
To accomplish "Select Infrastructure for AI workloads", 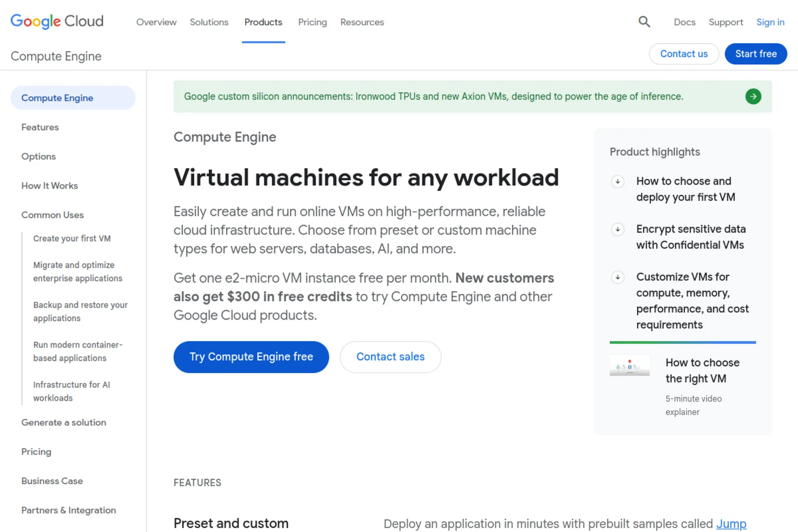I will [71, 391].
